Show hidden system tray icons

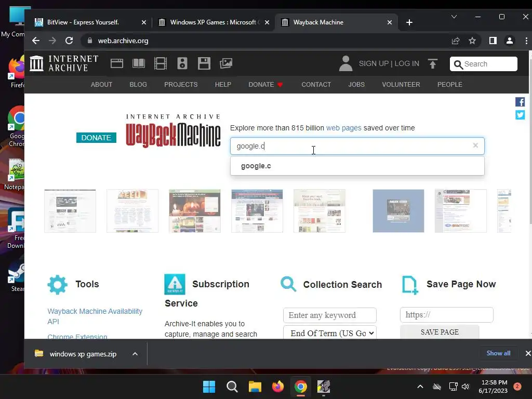420,387
